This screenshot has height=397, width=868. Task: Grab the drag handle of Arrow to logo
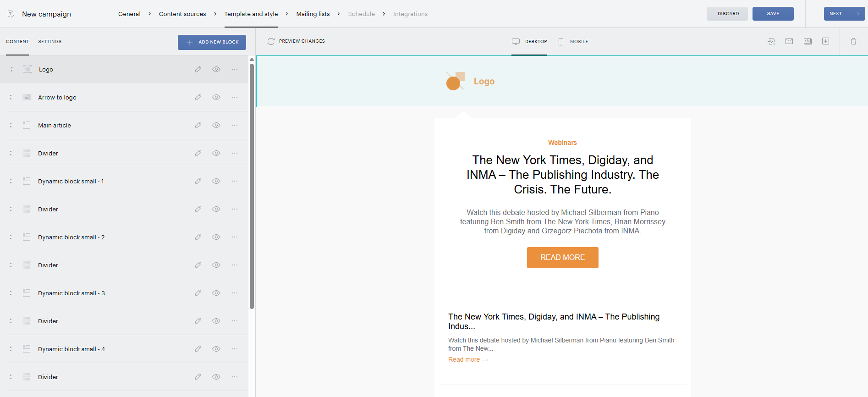click(11, 97)
